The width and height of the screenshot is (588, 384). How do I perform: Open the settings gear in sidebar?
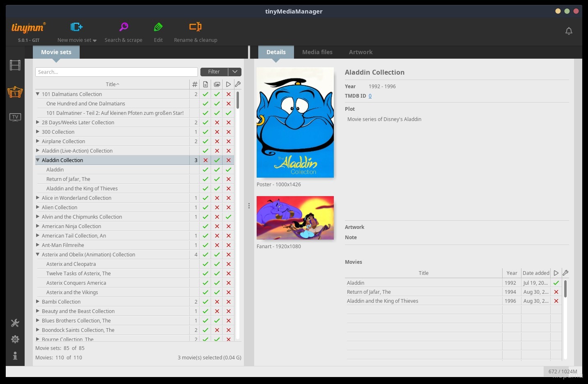click(15, 339)
